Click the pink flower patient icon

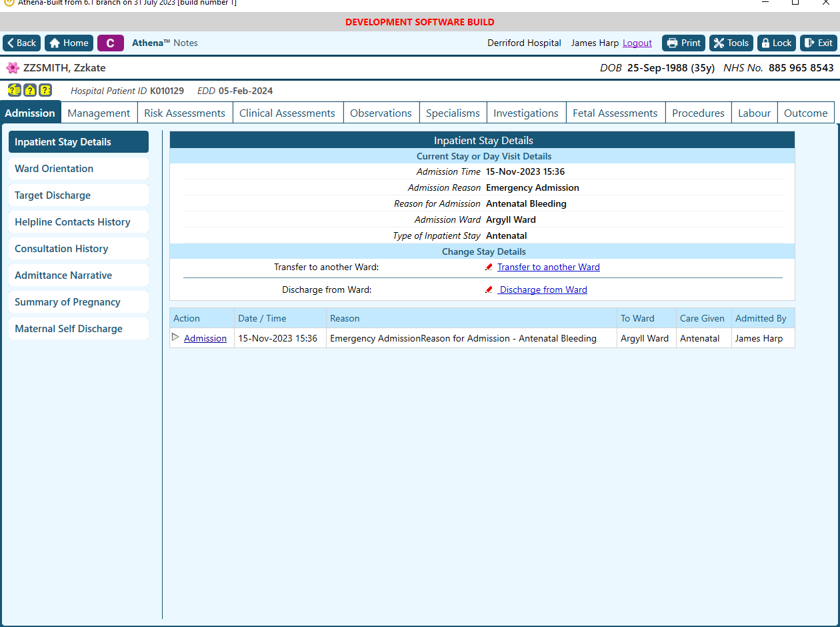(x=12, y=68)
